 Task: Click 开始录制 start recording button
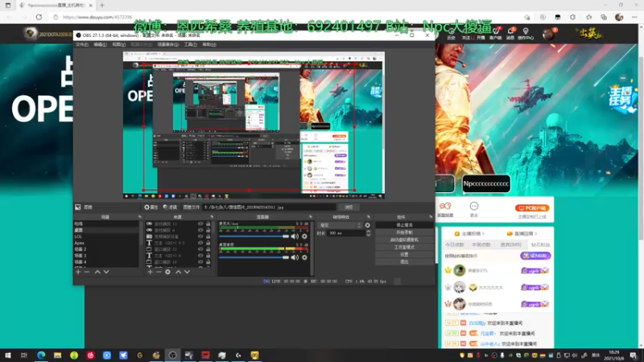[404, 232]
